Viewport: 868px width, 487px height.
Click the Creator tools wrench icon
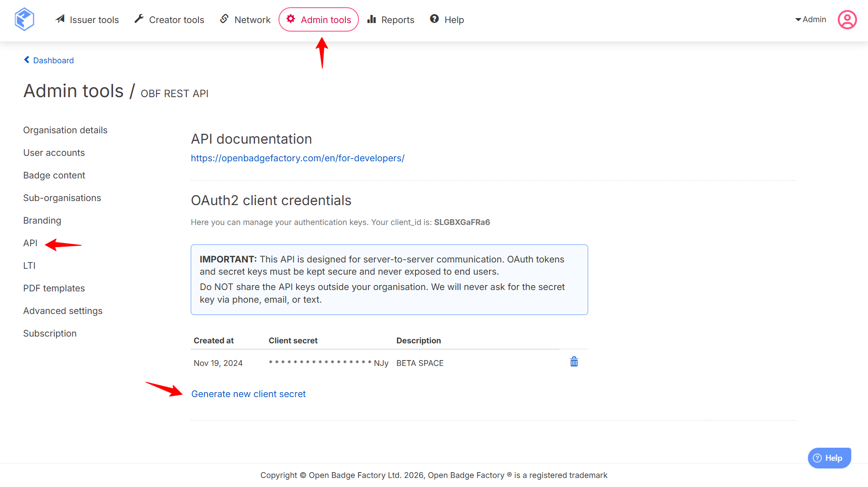pos(139,19)
